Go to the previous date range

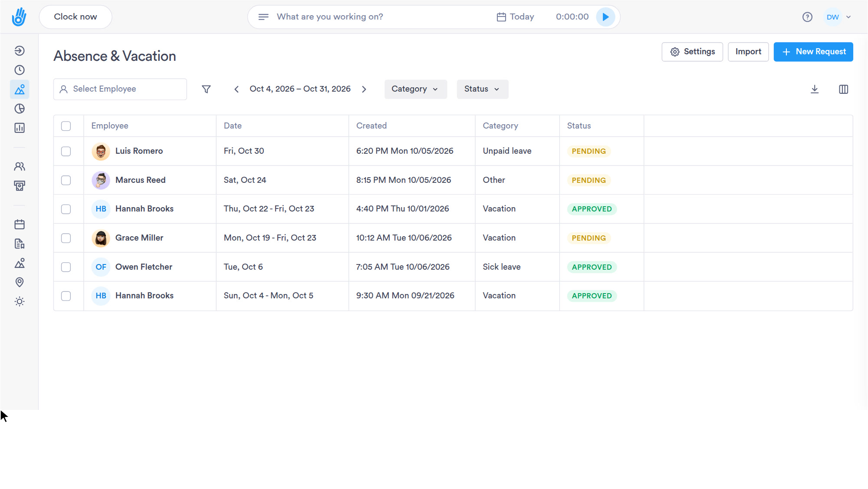237,89
